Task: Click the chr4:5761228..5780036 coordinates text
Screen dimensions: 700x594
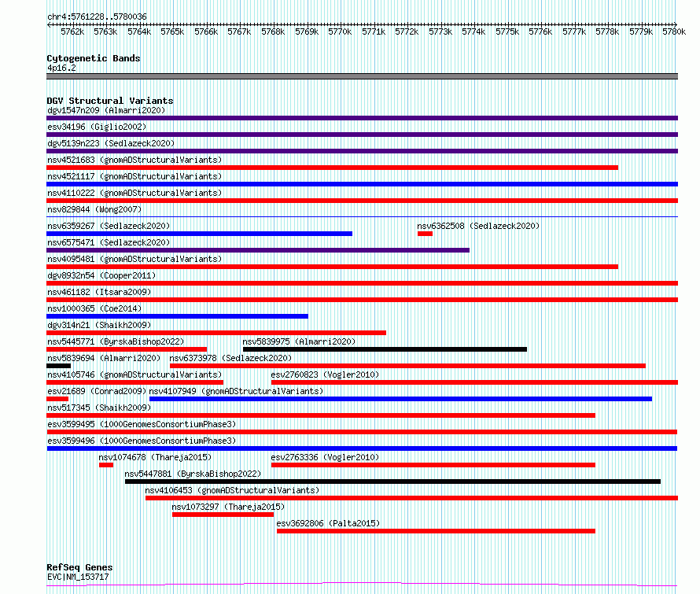Action: (97, 17)
